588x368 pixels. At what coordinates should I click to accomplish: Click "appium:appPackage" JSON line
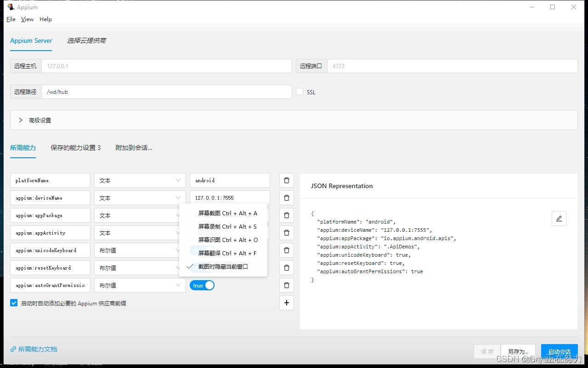(x=386, y=238)
